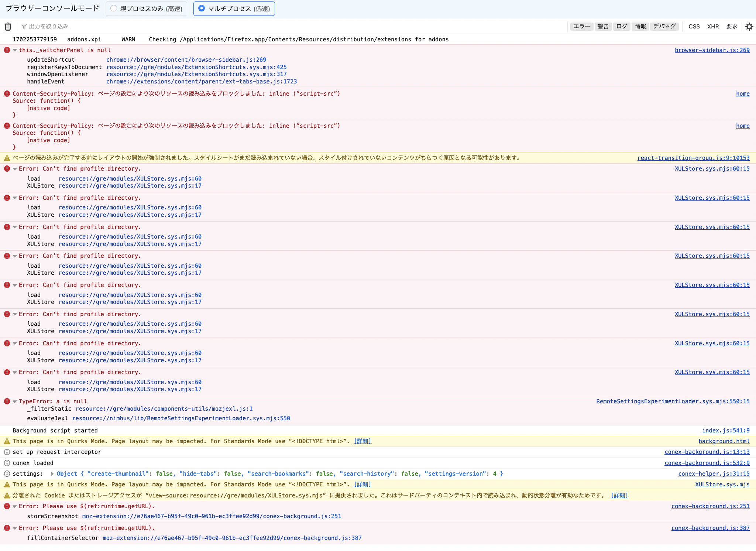Click the filter funnel icon
Viewport: 756px width, 551px height.
[x=24, y=26]
